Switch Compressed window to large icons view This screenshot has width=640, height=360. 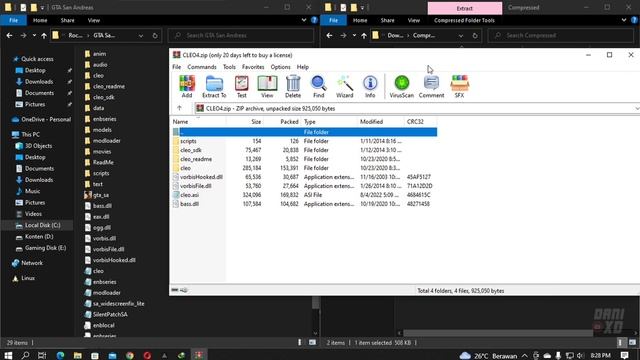[632, 342]
